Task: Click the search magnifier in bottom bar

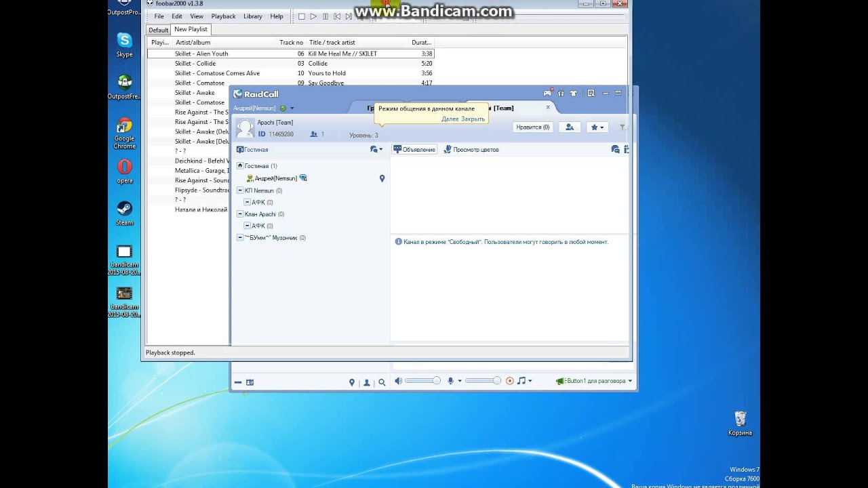Action: point(382,382)
